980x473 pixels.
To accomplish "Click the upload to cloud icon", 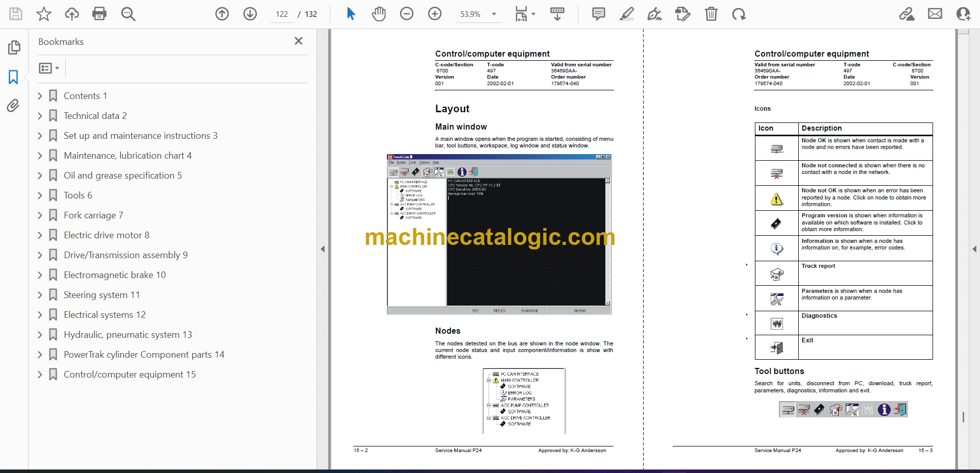I will point(72,14).
